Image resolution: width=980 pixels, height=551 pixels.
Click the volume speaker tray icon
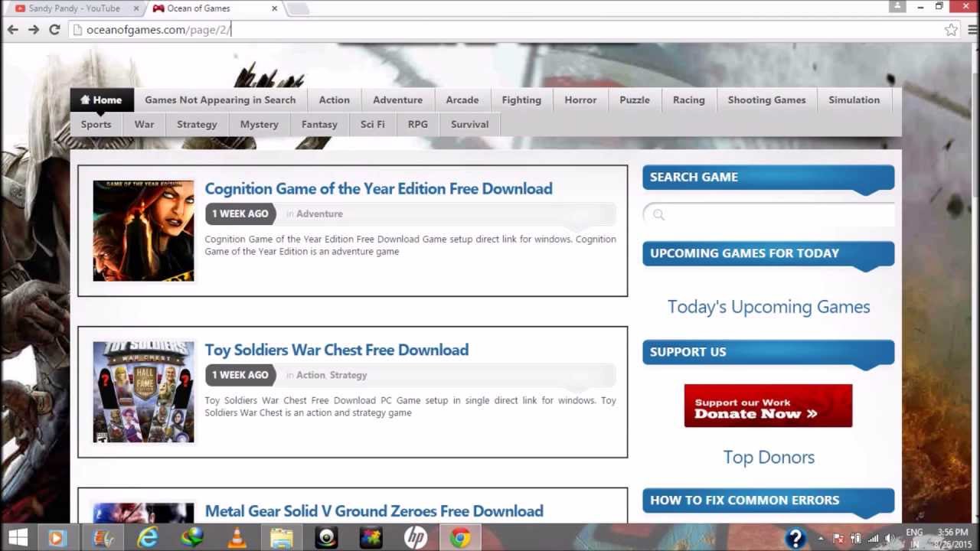tap(890, 539)
